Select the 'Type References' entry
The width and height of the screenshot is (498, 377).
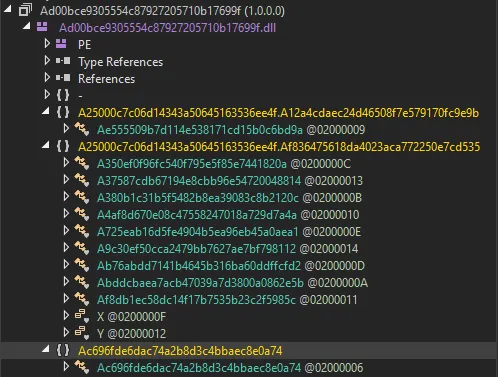click(x=120, y=62)
